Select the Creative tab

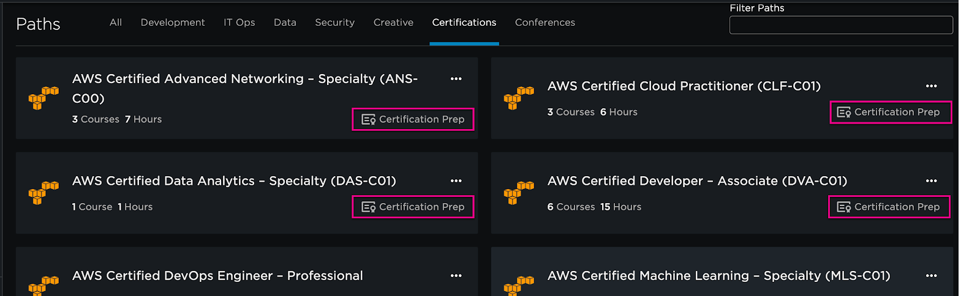point(393,23)
